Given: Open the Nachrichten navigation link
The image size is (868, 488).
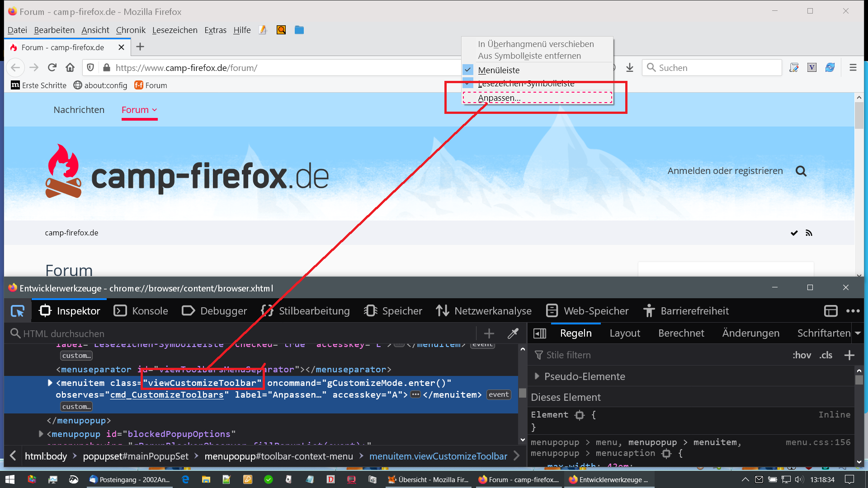Looking at the screenshot, I should tap(79, 110).
